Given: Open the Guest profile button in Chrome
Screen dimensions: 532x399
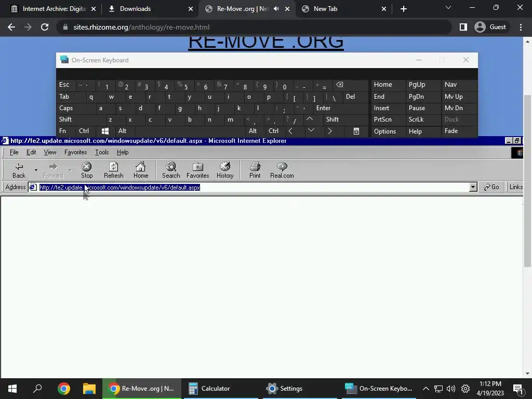Looking at the screenshot, I should click(490, 27).
